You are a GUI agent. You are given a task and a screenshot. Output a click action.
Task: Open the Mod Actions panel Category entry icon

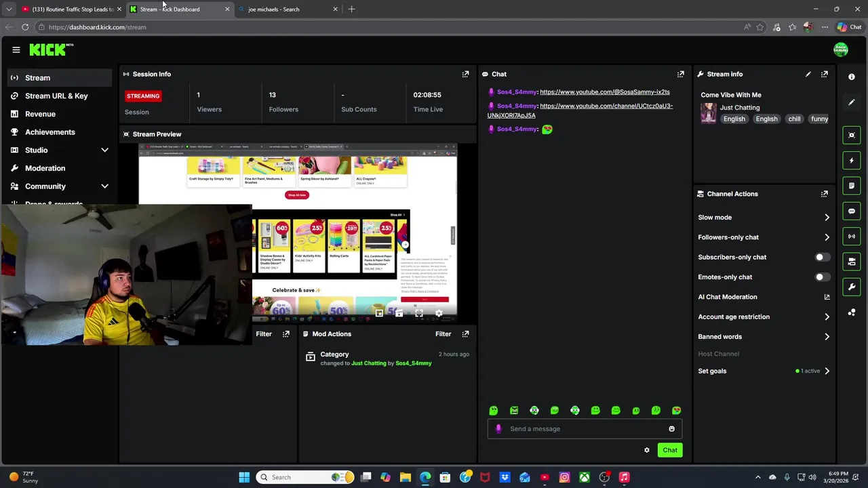pos(310,357)
